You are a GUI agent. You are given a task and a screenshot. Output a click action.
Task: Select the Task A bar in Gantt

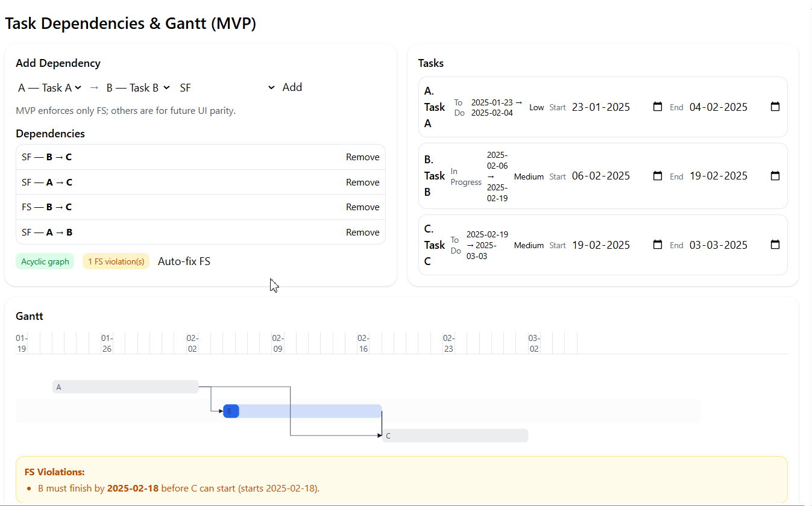pos(125,387)
